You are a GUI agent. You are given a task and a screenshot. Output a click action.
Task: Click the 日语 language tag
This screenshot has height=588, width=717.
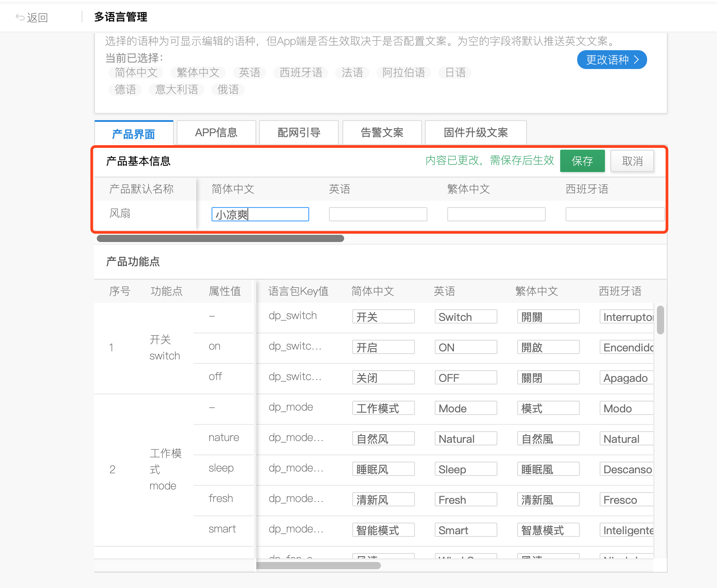point(455,72)
